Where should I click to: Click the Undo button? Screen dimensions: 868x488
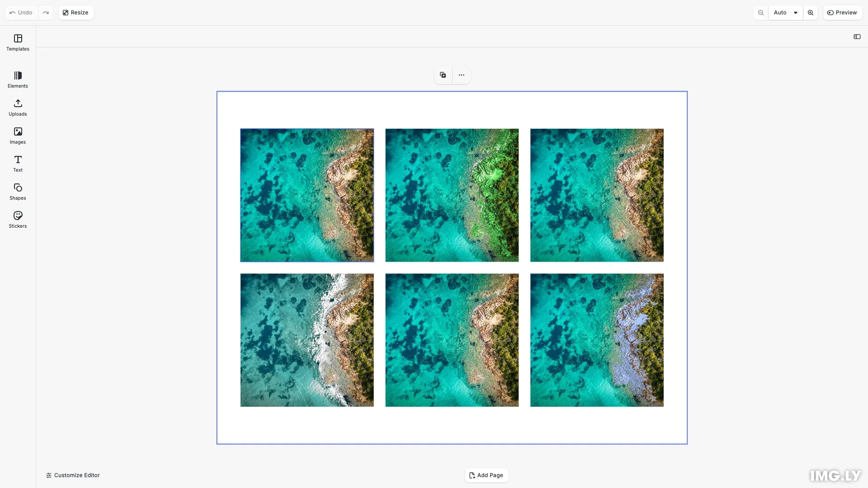(21, 13)
